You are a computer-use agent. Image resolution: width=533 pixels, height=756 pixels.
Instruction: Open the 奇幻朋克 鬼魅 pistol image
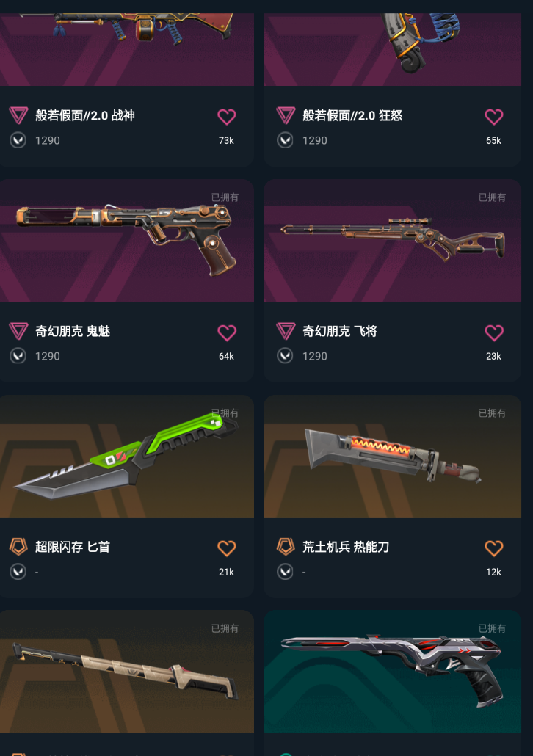(127, 241)
